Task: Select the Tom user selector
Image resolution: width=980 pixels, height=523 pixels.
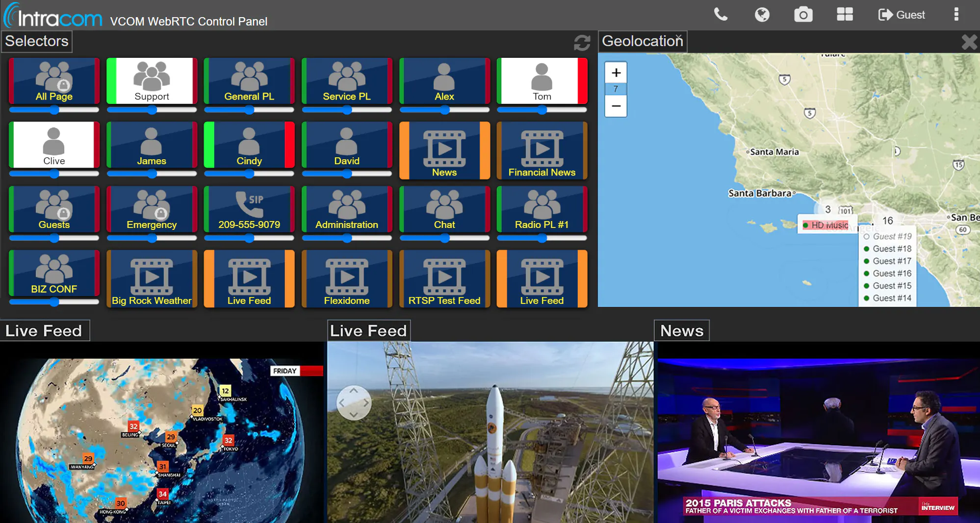Action: tap(542, 81)
